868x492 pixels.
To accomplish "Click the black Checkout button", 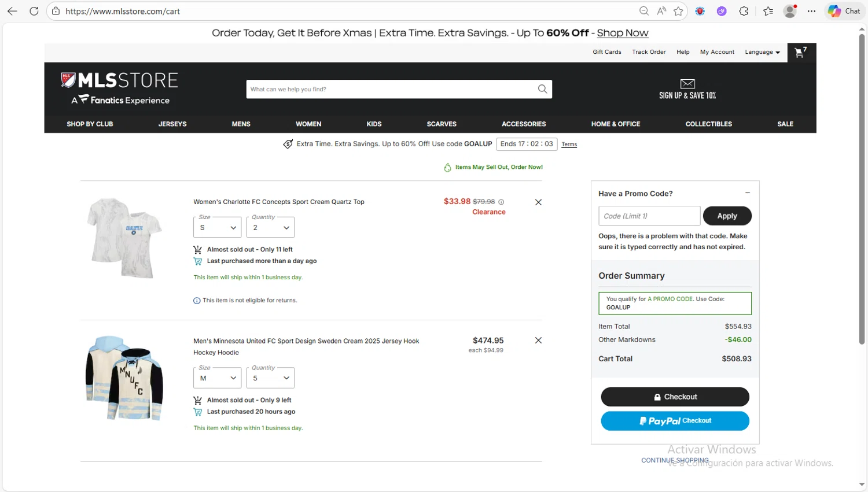I will click(675, 397).
